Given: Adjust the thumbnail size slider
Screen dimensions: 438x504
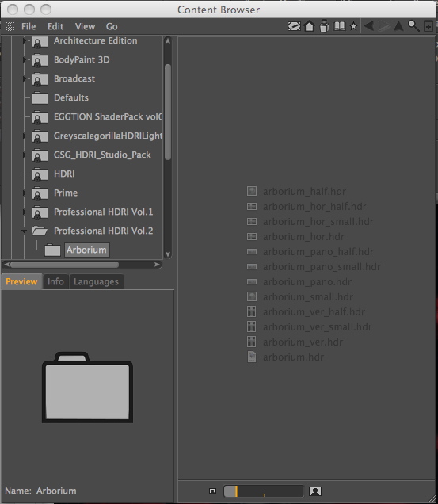Looking at the screenshot, I should click(x=264, y=491).
